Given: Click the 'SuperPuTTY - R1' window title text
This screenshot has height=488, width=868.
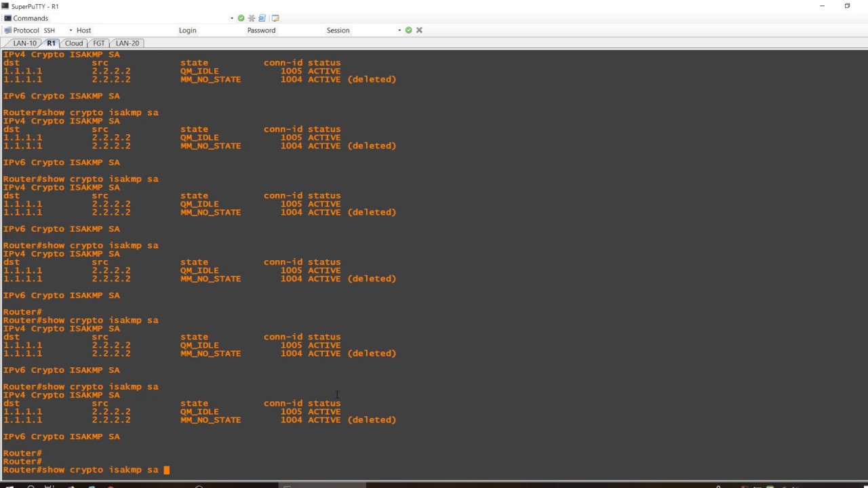Looking at the screenshot, I should tap(35, 6).
